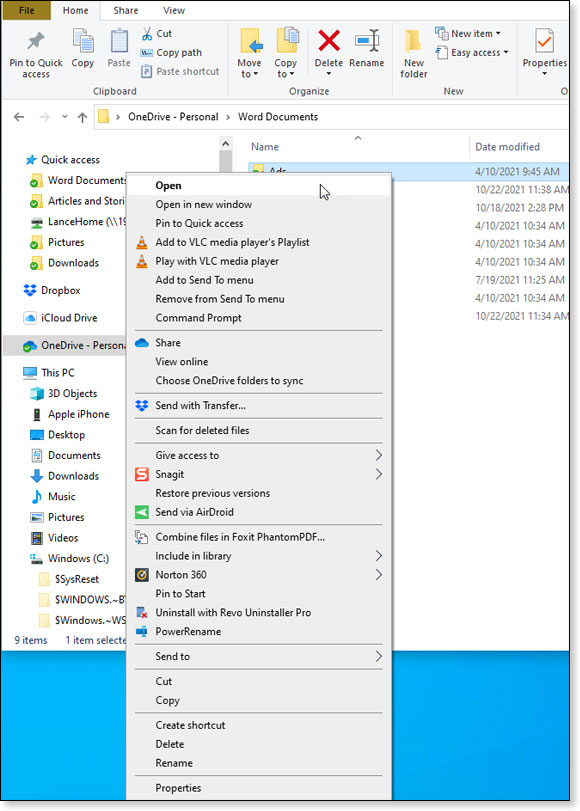Screen dimensions: 580x811
Task: Select iCloud Drive in the navigation pane
Action: coord(69,318)
